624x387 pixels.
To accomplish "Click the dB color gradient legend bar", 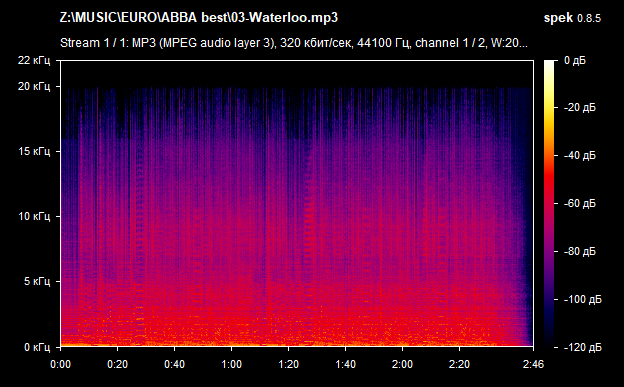I will point(549,203).
